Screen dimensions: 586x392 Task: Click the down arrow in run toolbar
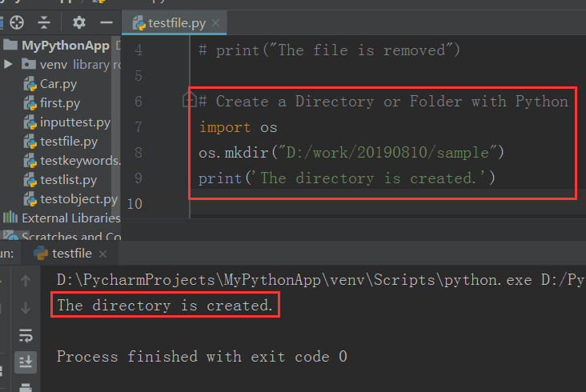[x=26, y=308]
